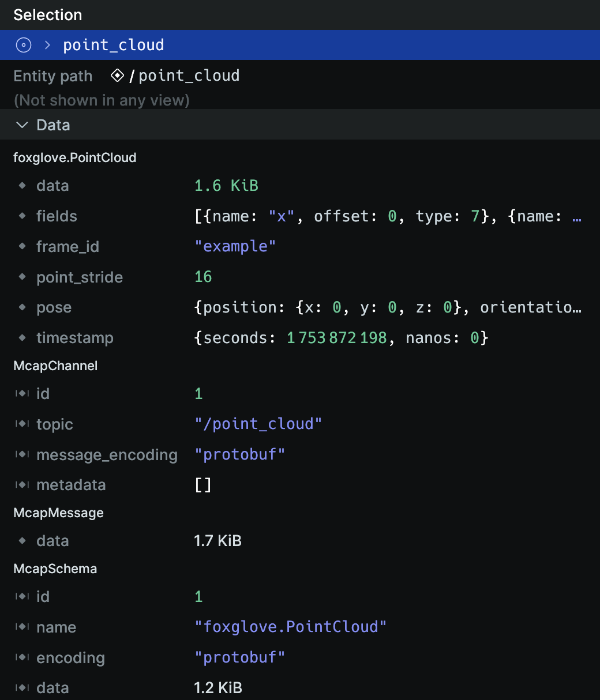Expand the point_cloud breadcrumb chevron
The width and height of the screenshot is (600, 700).
(x=48, y=45)
